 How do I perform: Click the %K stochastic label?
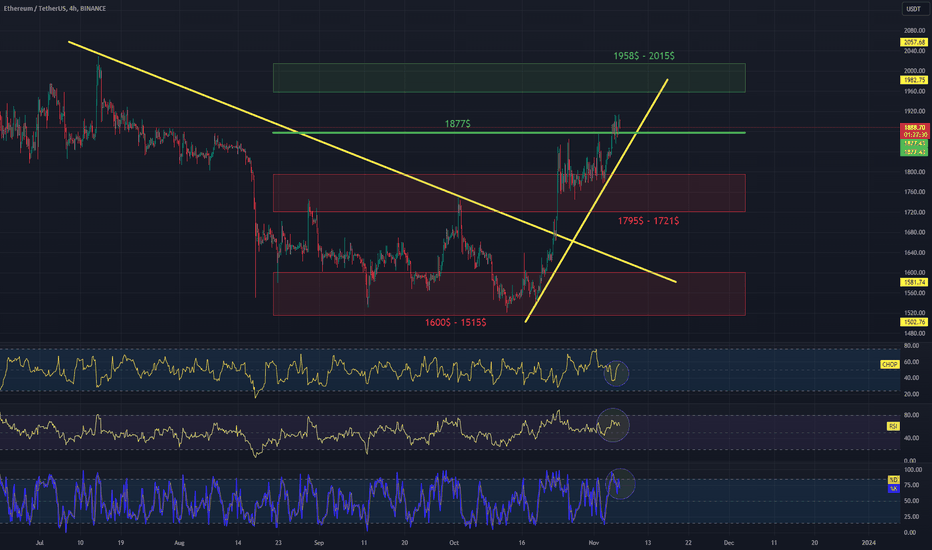[x=893, y=488]
